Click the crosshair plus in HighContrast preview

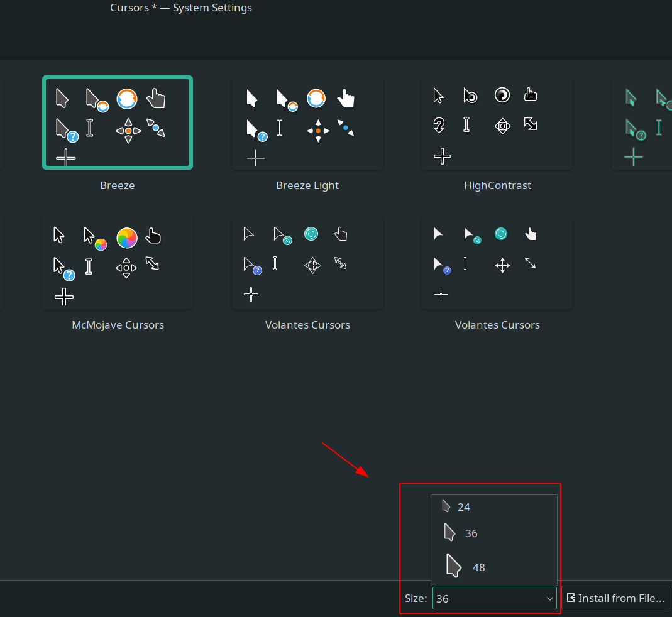click(442, 156)
